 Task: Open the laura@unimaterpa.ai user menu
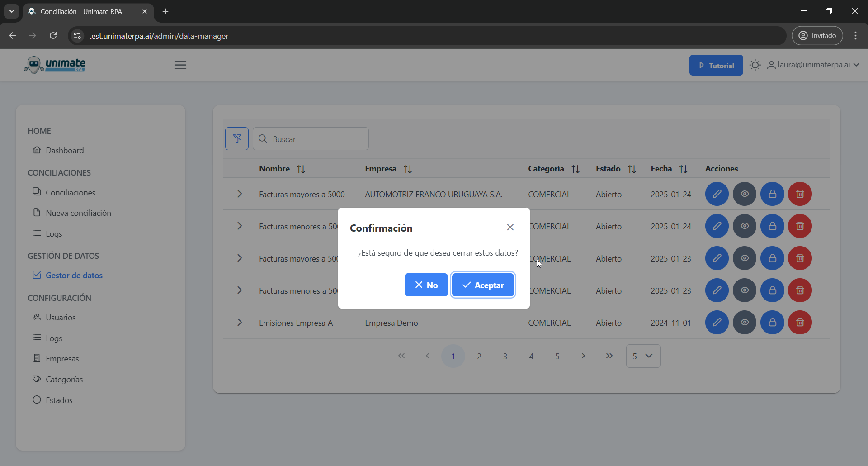click(x=813, y=65)
